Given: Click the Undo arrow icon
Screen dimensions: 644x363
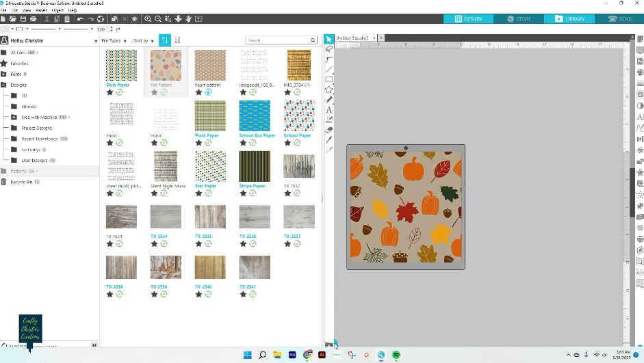Looking at the screenshot, I should [x=80, y=19].
